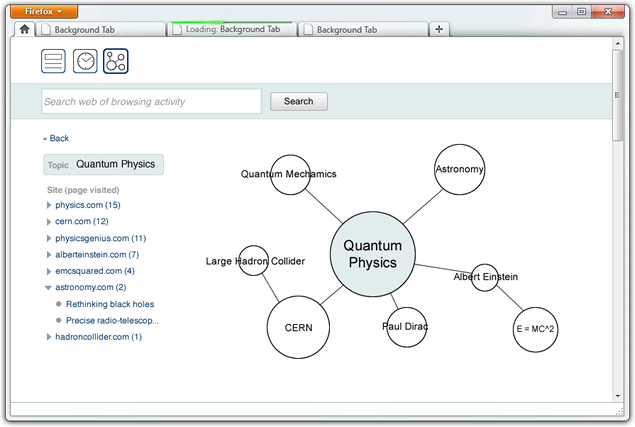Expand the cern.com site entry
This screenshot has height=427, width=635.
click(49, 221)
